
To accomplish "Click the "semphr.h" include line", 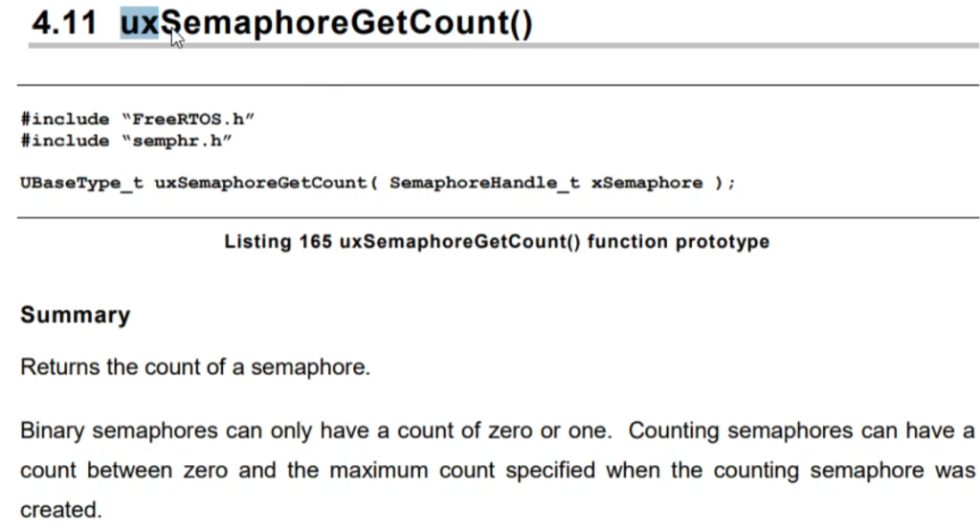I will click(x=125, y=141).
